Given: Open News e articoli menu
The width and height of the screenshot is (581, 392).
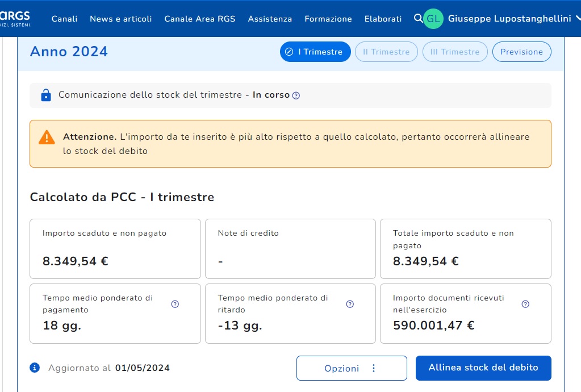Looking at the screenshot, I should pos(120,19).
